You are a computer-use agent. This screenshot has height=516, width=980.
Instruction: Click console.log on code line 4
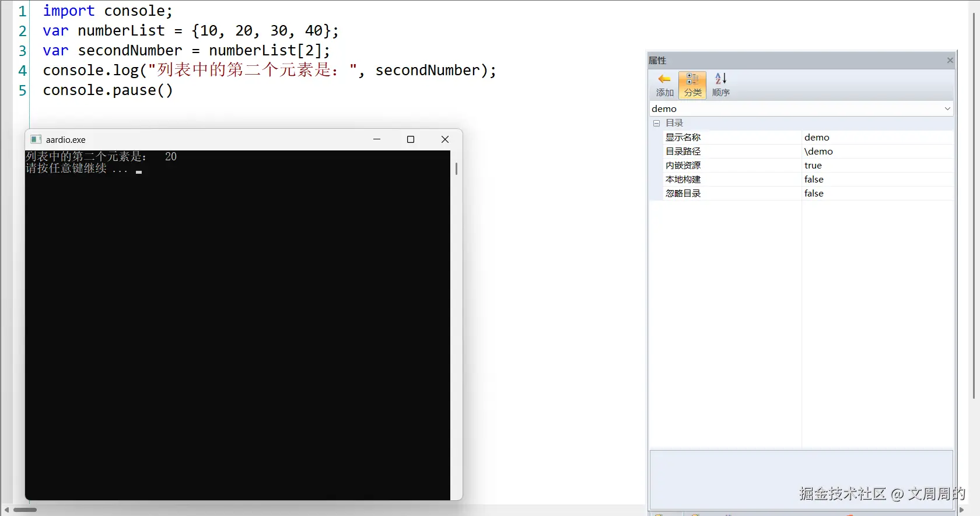click(91, 71)
